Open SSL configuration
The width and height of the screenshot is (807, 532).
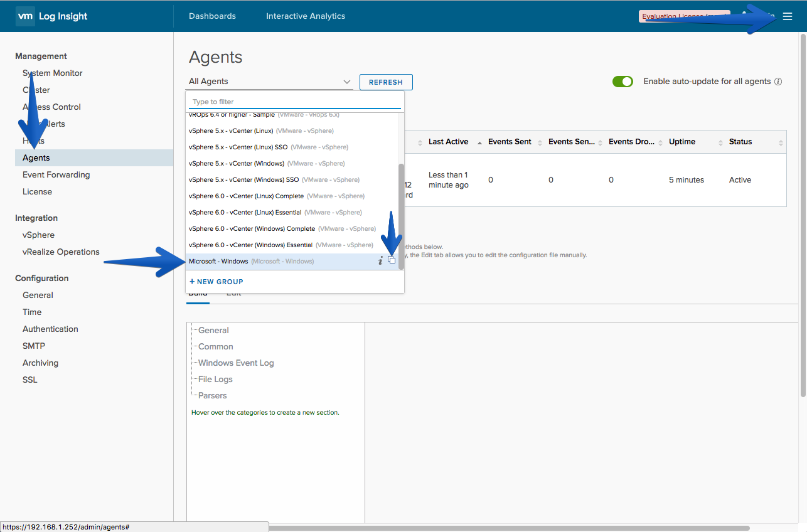pyautogui.click(x=30, y=380)
